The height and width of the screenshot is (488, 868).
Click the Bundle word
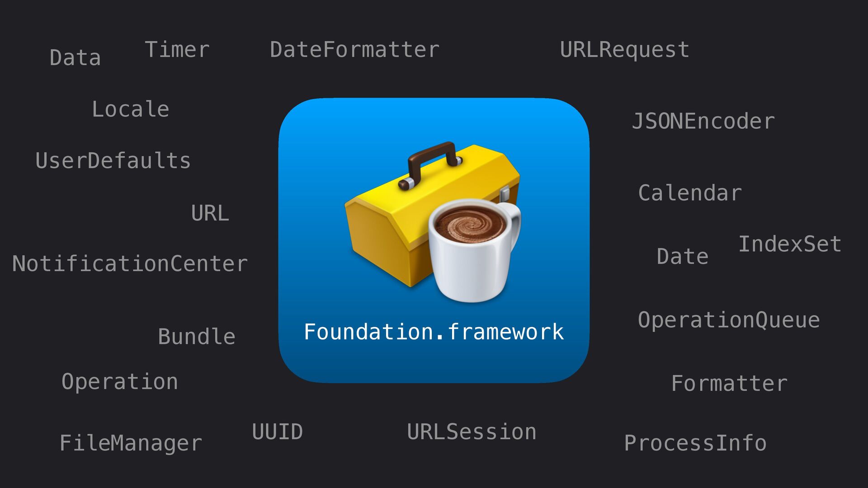[197, 337]
